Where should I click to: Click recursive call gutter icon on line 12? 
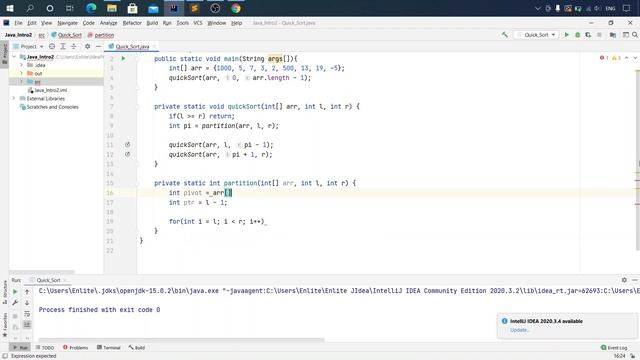click(x=127, y=154)
